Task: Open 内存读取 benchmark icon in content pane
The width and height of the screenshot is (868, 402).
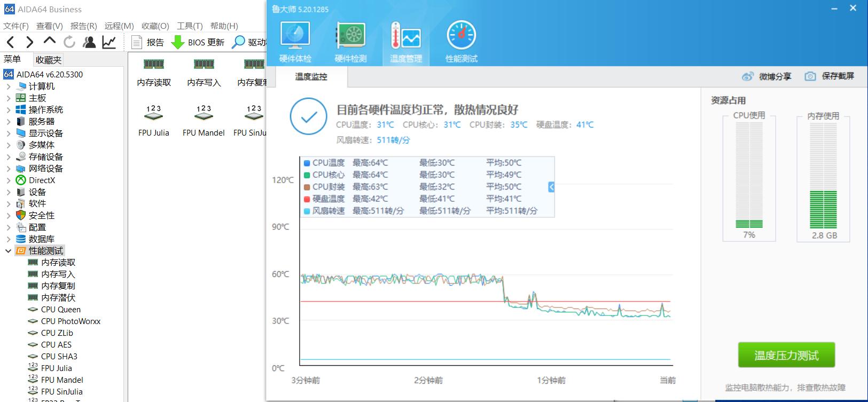Action: tap(154, 73)
